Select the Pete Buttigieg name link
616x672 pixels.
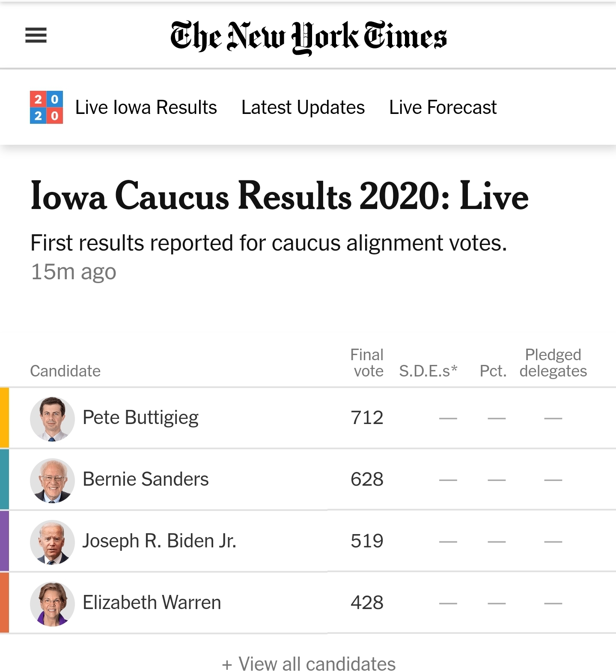click(x=140, y=418)
